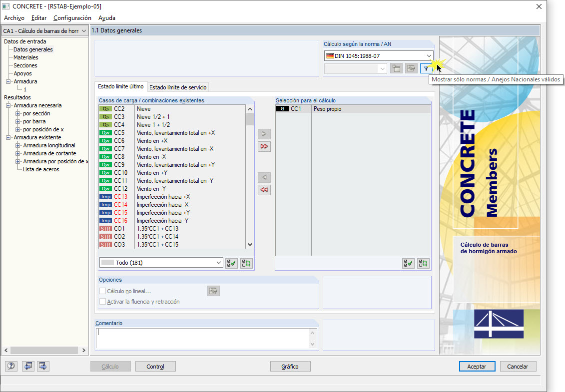
Task: Add selected load case with single arrow
Action: (x=264, y=134)
